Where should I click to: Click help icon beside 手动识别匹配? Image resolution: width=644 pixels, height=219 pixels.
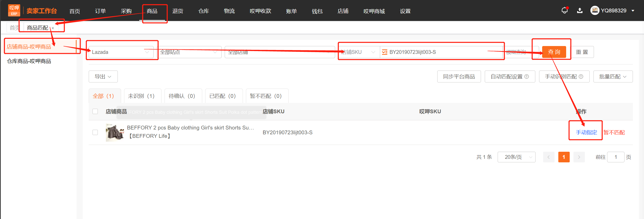581,77
